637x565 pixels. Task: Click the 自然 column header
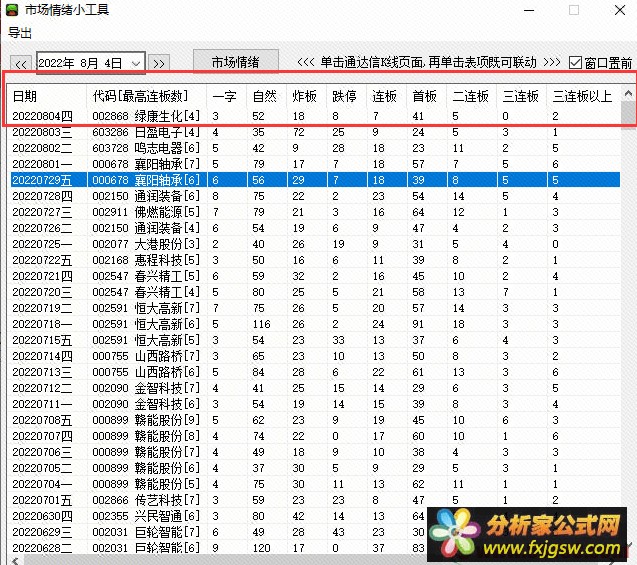[x=266, y=96]
